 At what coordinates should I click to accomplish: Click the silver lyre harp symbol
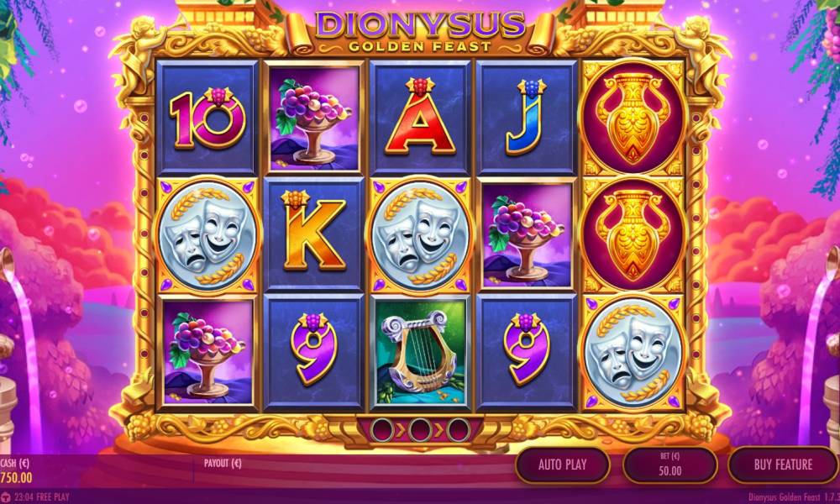point(421,352)
